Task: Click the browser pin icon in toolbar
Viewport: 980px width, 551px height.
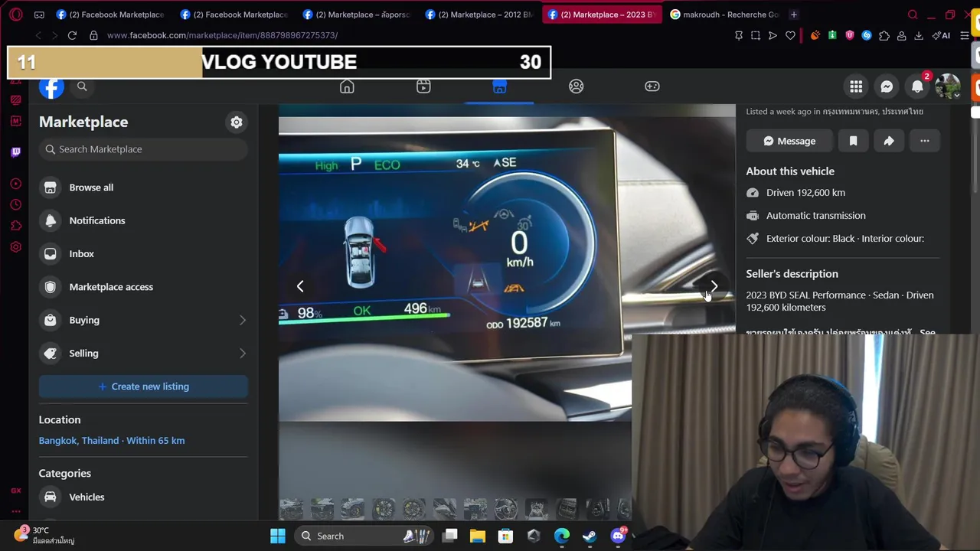Action: tap(739, 35)
